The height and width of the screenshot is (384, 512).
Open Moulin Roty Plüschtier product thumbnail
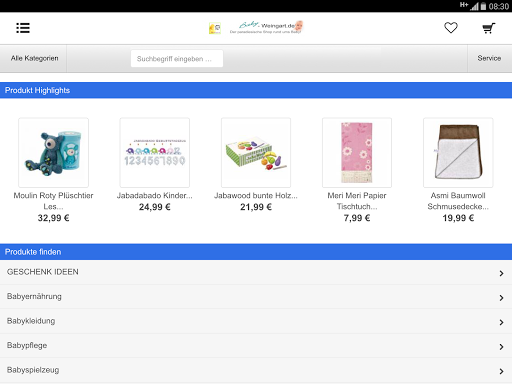pos(54,152)
